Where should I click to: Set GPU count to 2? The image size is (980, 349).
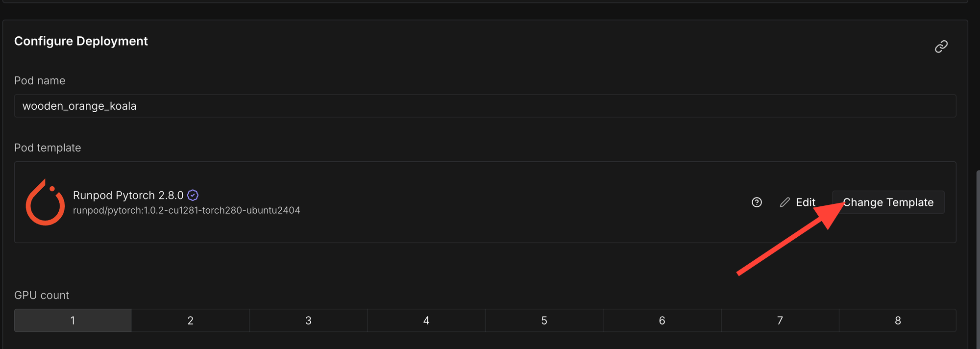click(191, 321)
